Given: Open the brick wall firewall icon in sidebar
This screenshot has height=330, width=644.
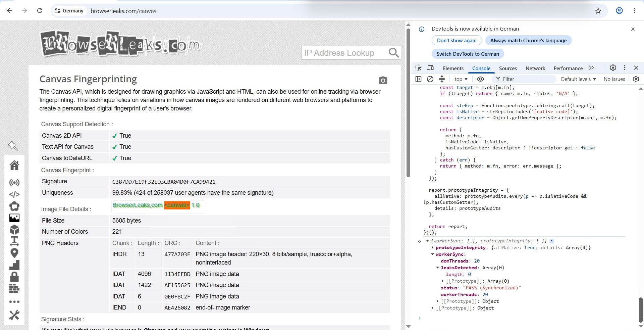Looking at the screenshot, I should [14, 288].
